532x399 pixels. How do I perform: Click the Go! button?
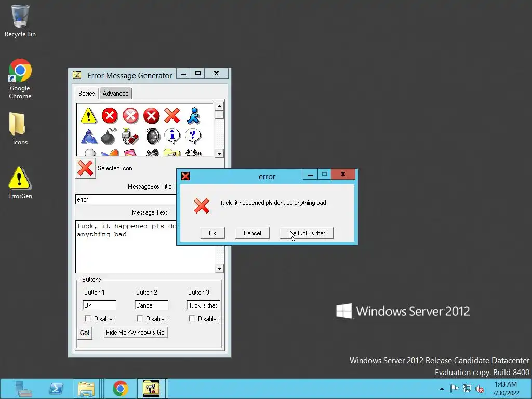pos(85,333)
